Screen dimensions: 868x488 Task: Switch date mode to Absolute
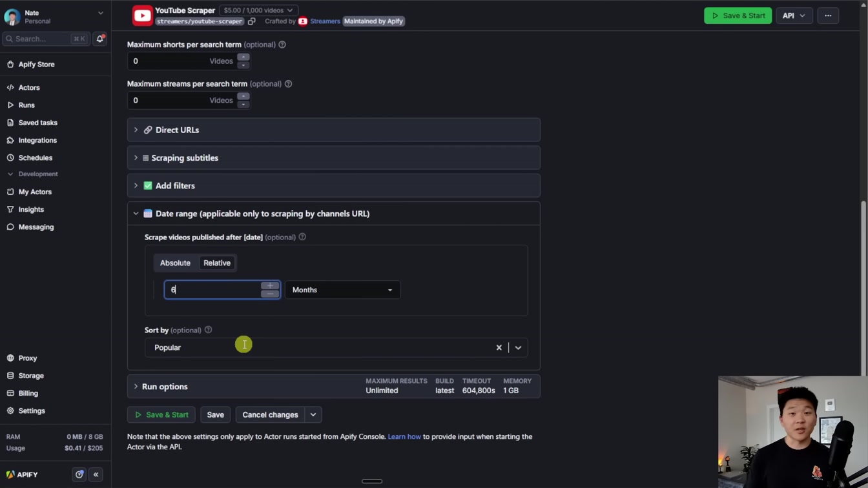[175, 263]
